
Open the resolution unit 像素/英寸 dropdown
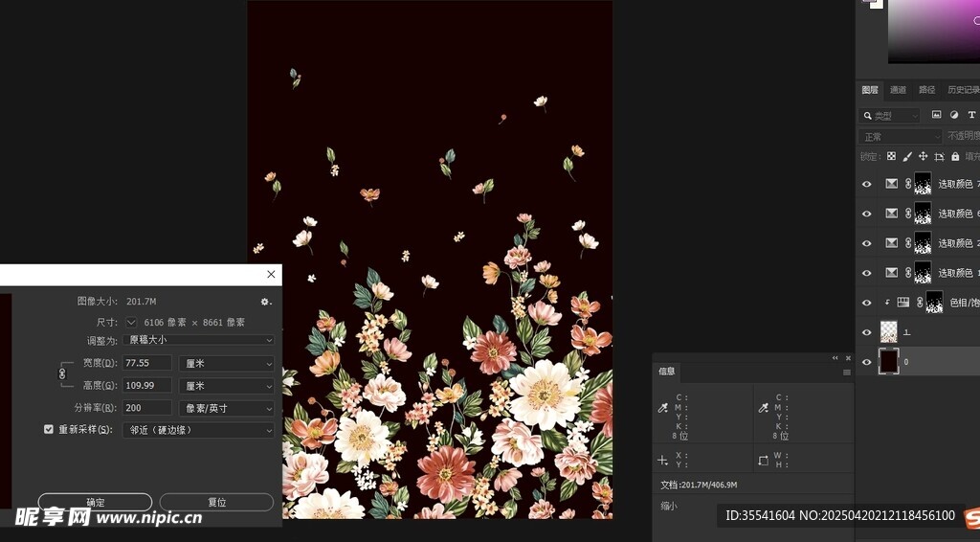point(227,408)
